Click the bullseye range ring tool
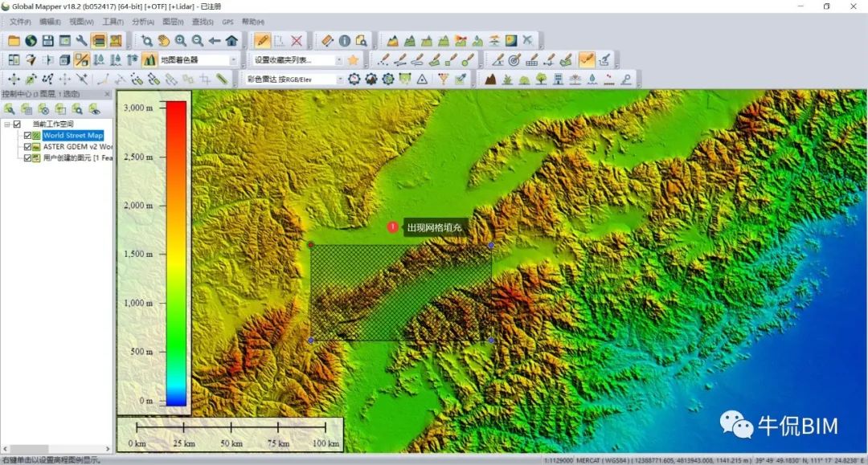 click(x=514, y=59)
